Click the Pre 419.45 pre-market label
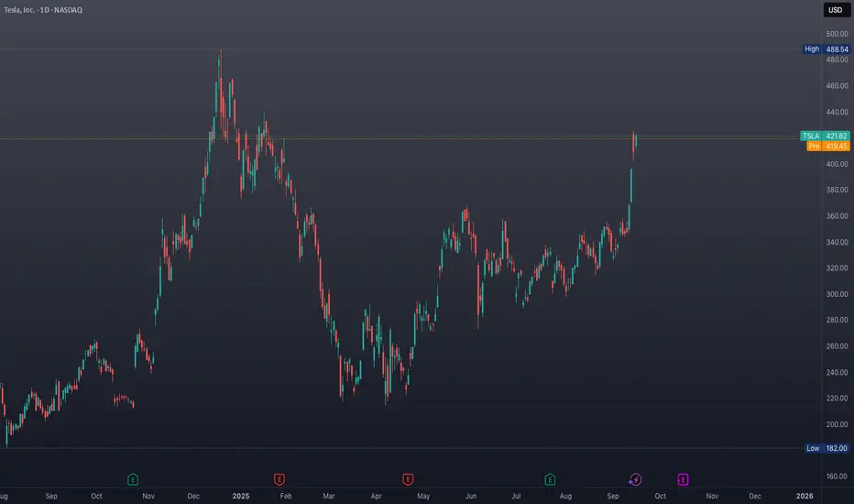This screenshot has width=854, height=504. point(828,146)
